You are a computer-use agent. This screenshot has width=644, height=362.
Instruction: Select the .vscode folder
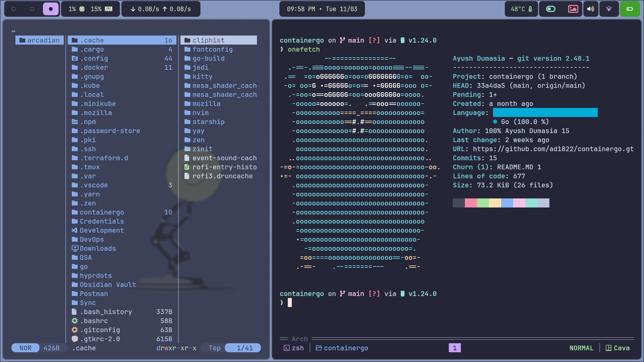coord(122,185)
